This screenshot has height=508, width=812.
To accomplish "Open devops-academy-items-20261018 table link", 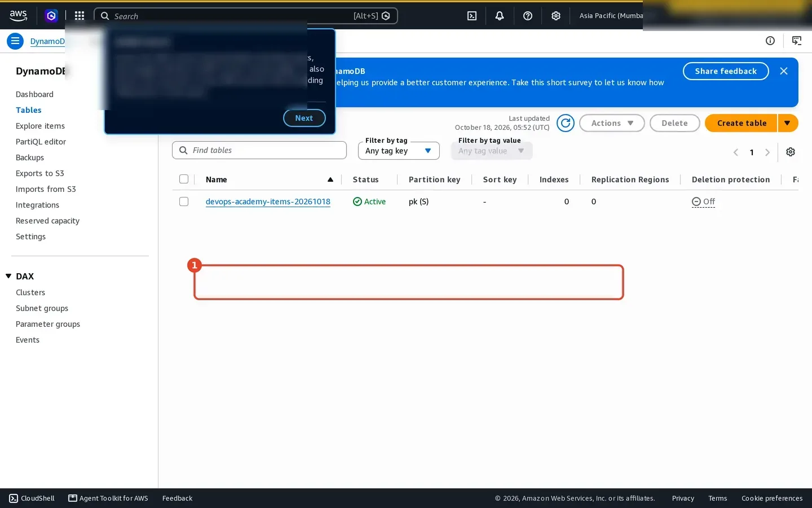I will 268,202.
